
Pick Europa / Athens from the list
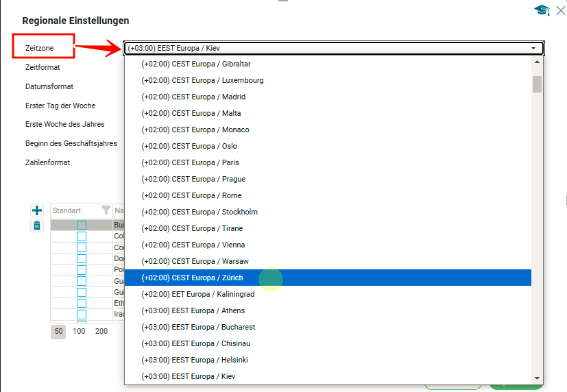[193, 310]
